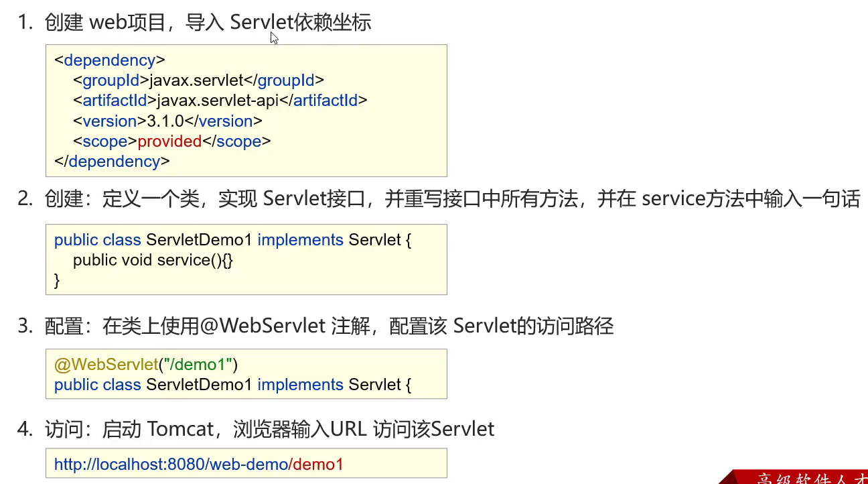The width and height of the screenshot is (868, 484).
Task: Click the red provided scope value
Action: tap(169, 141)
